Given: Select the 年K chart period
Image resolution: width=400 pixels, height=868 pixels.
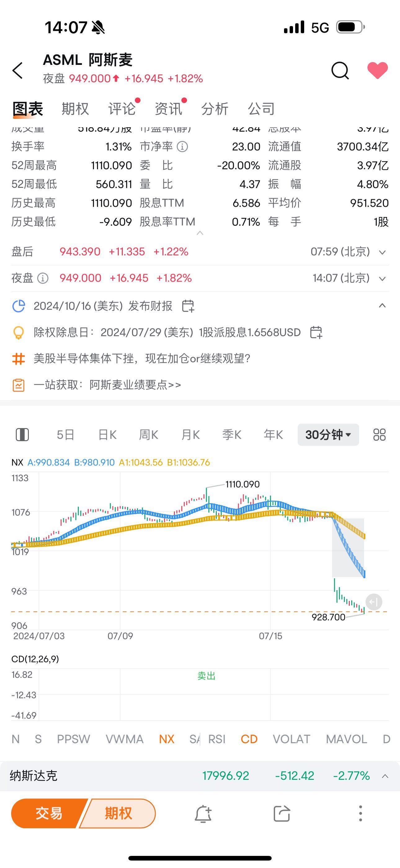Looking at the screenshot, I should click(x=273, y=435).
